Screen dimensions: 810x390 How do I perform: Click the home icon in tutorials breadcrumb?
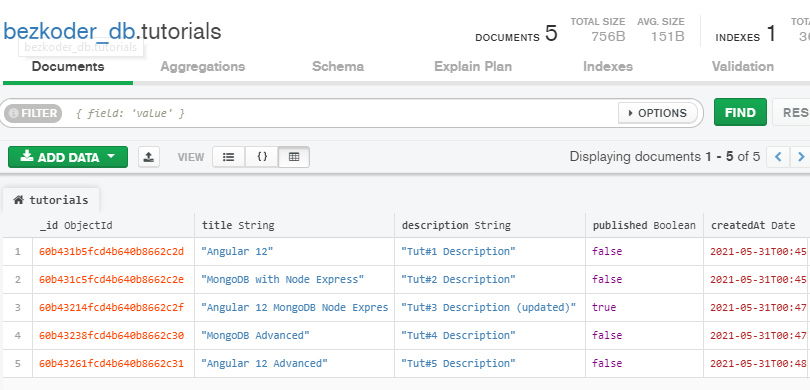pos(19,200)
